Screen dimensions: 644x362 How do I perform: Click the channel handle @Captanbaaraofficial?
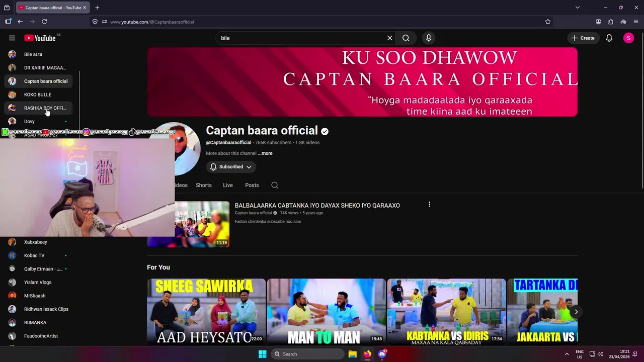point(228,143)
